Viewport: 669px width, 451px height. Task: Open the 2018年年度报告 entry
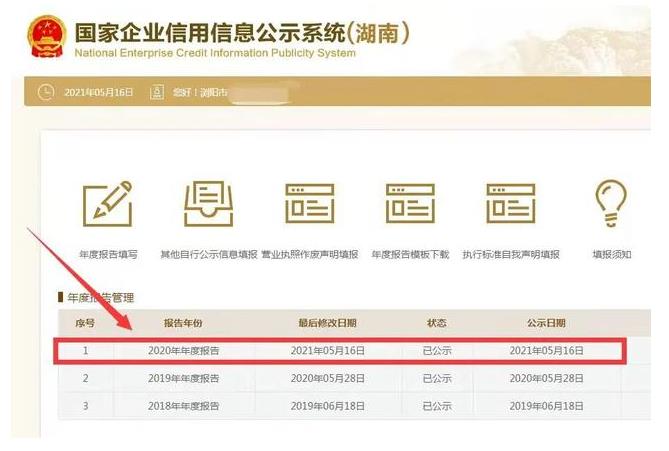click(x=183, y=406)
